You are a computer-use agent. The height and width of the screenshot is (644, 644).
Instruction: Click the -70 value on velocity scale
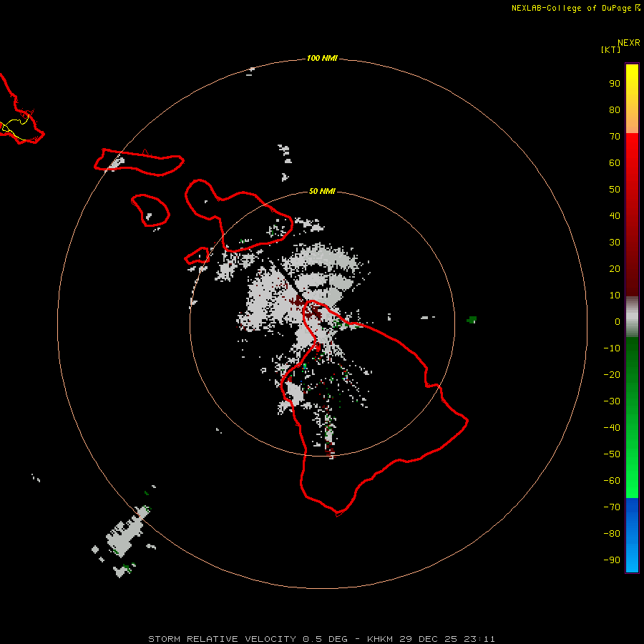click(612, 507)
